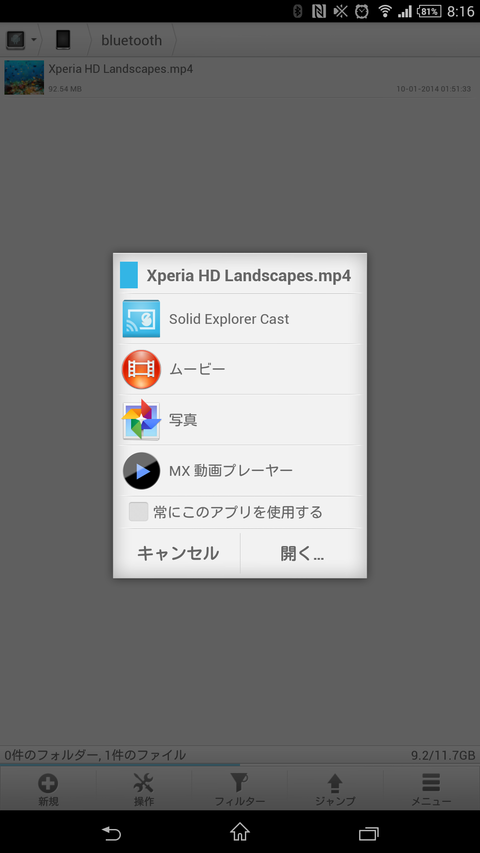Click the 9.2/11.7GB storage usage text
The height and width of the screenshot is (853, 480).
pos(443,755)
